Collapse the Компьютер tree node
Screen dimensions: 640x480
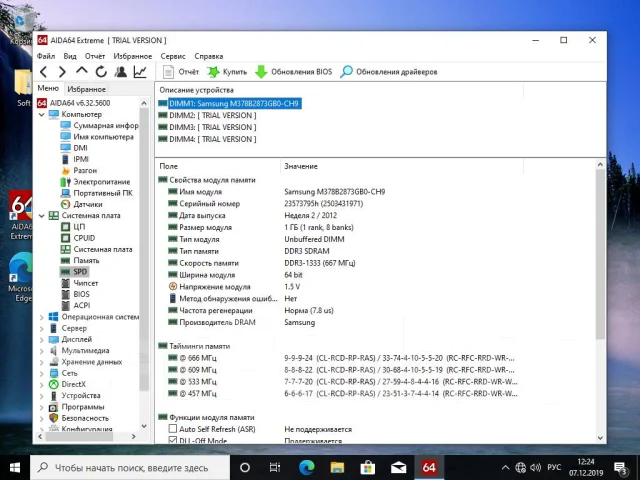point(42,115)
